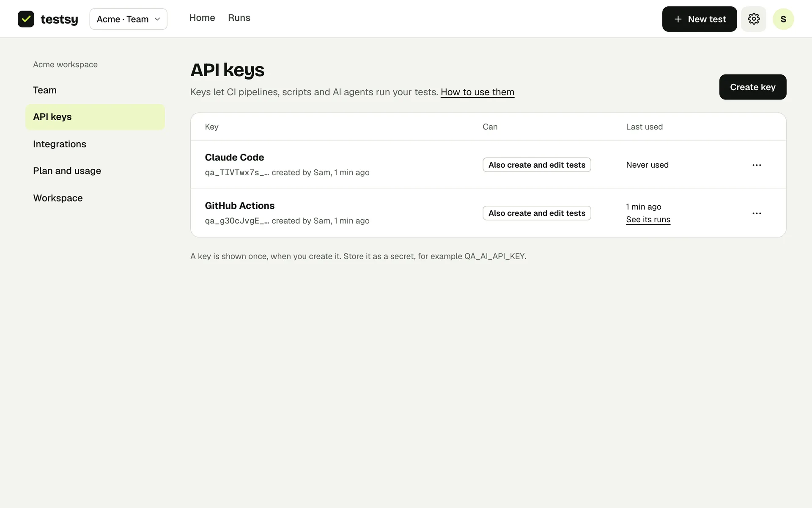Click the testsy wordmark
Viewport: 812px width, 508px height.
point(59,19)
